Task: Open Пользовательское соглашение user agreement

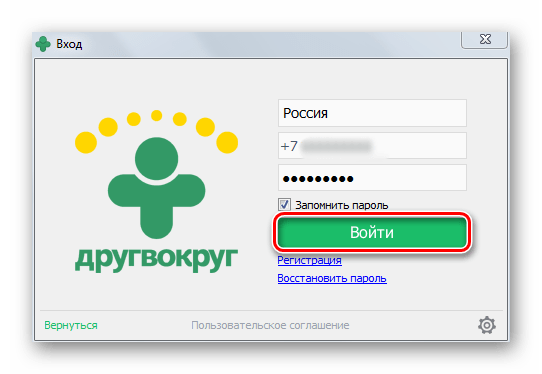Action: coord(270,325)
